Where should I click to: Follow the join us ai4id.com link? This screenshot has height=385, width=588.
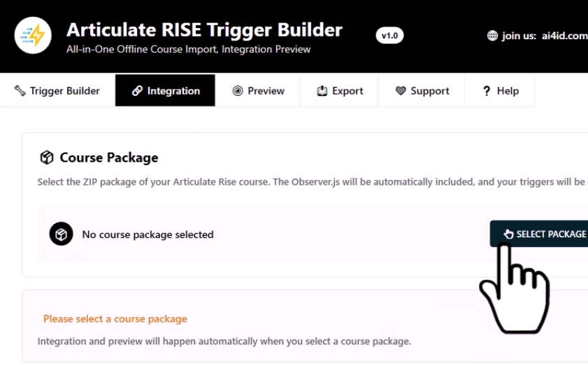(x=544, y=36)
